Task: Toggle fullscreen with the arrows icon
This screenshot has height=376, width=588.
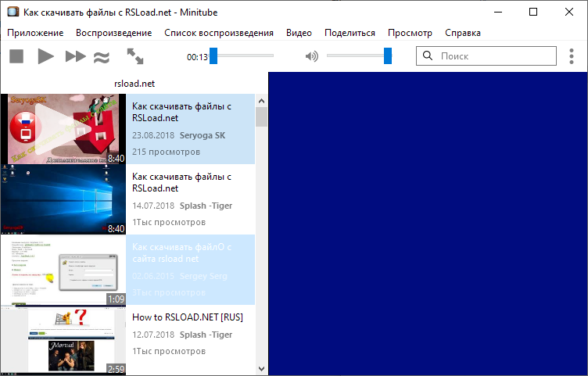Action: 135,56
